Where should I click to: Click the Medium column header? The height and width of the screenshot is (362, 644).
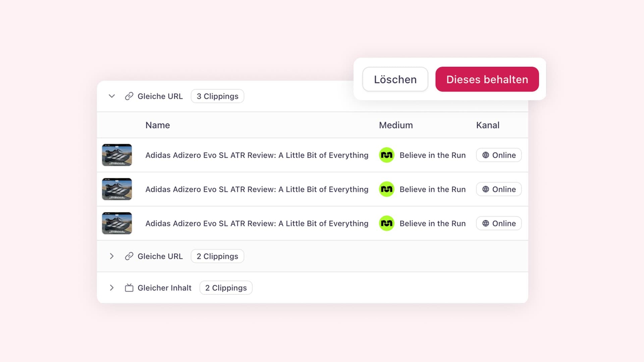396,125
